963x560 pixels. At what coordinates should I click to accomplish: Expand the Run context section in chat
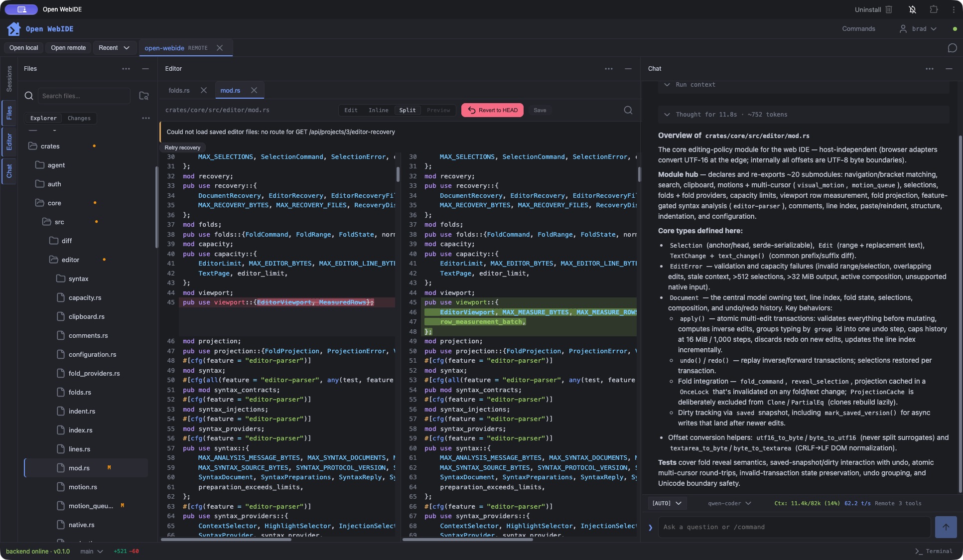tap(803, 85)
